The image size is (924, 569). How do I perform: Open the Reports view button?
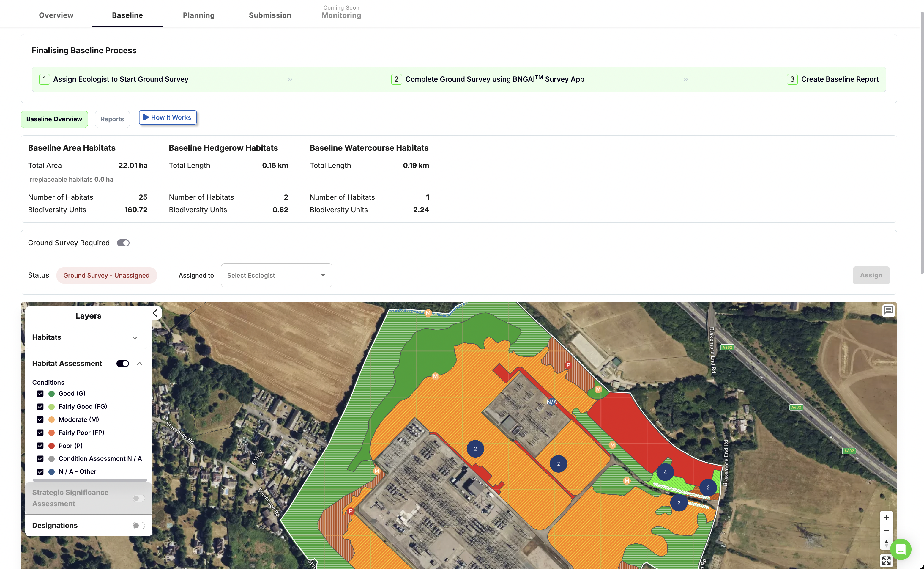point(112,119)
